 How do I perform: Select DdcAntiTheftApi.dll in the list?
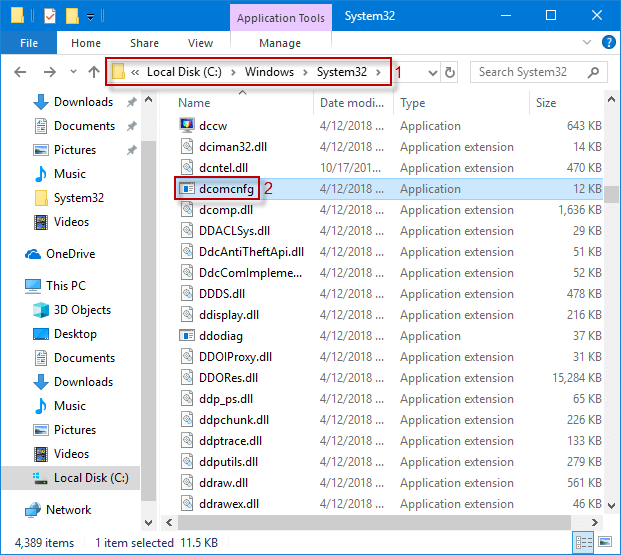(251, 252)
